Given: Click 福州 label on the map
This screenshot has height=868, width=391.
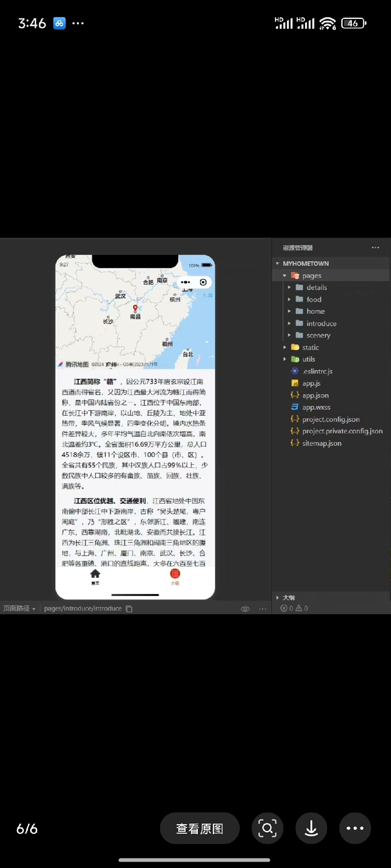Looking at the screenshot, I should (x=167, y=344).
